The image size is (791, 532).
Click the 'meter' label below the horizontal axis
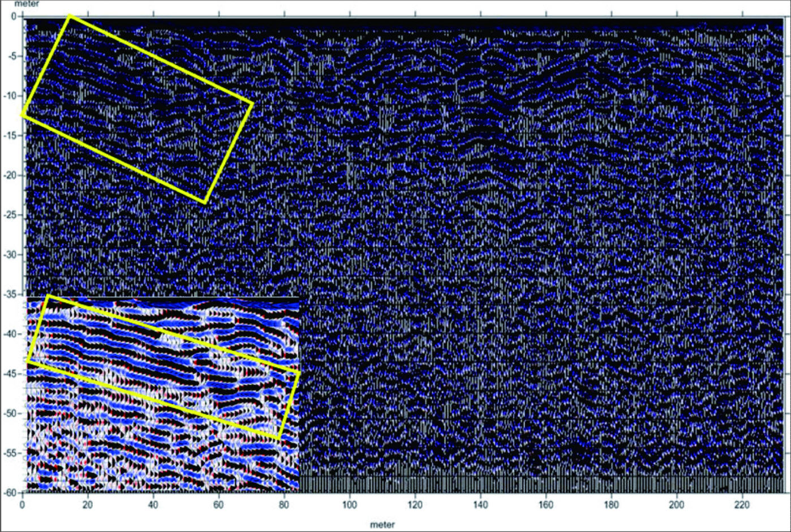tap(382, 525)
